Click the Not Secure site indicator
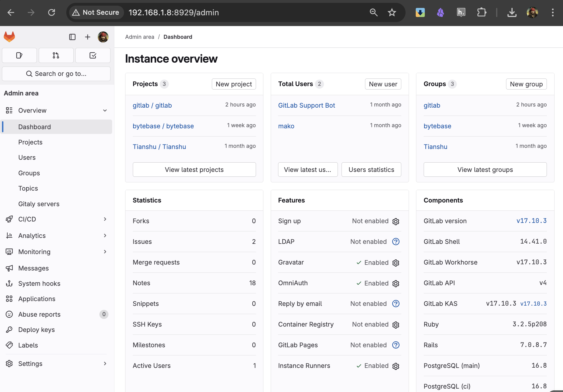Image resolution: width=563 pixels, height=392 pixels. point(96,12)
